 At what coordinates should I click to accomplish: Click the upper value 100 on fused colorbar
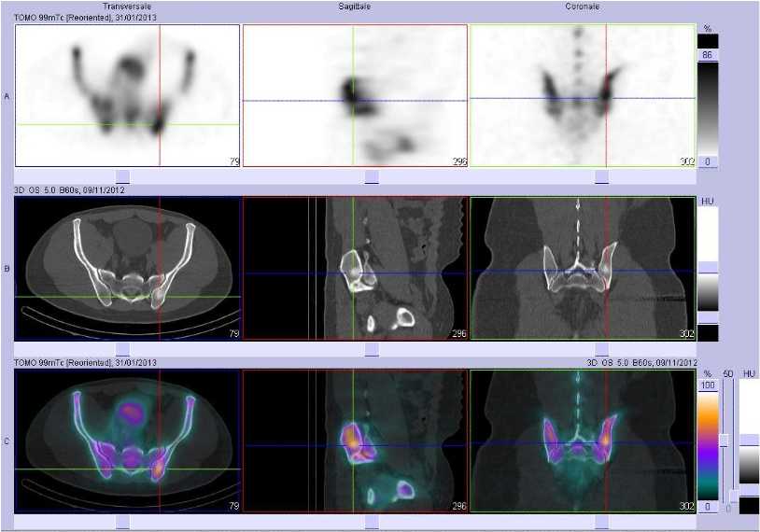coord(708,385)
